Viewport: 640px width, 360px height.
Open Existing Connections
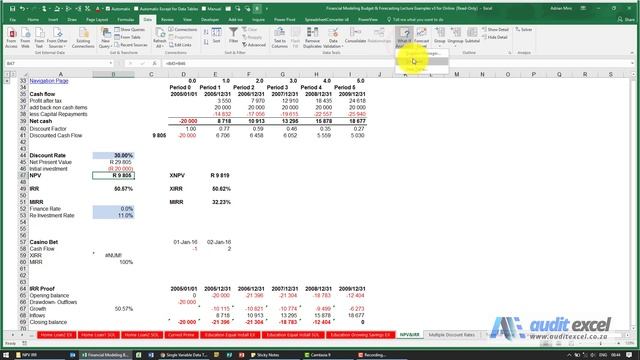tap(83, 38)
